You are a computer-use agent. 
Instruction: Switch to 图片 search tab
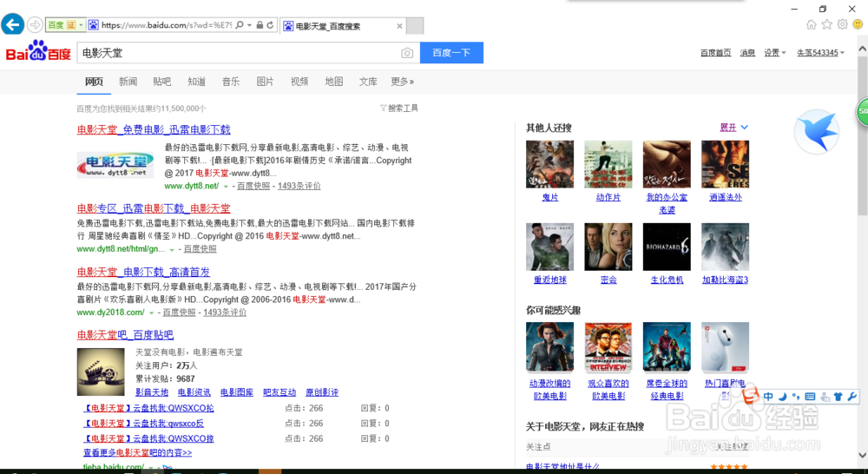click(265, 82)
